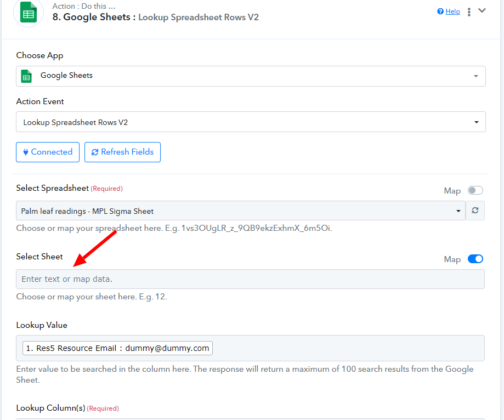Click the spreadsheet list refresh icon

click(475, 211)
